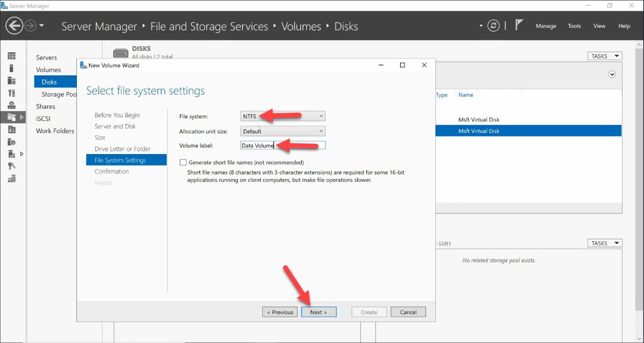Select Work Folders in the navigation pane

pos(55,131)
